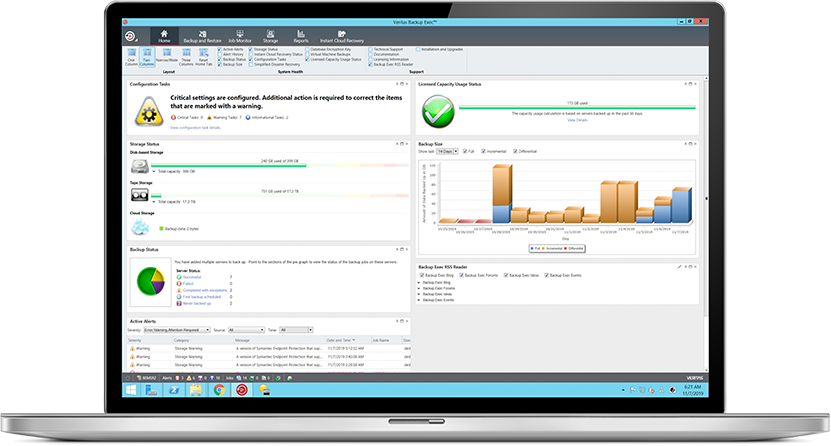Open the Severity filter dropdown

pos(177,330)
